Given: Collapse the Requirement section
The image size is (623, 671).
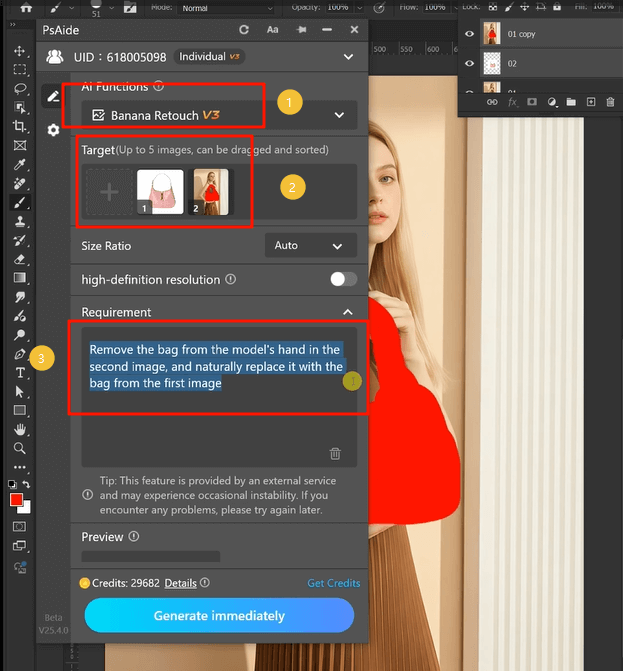Looking at the screenshot, I should pyautogui.click(x=346, y=312).
